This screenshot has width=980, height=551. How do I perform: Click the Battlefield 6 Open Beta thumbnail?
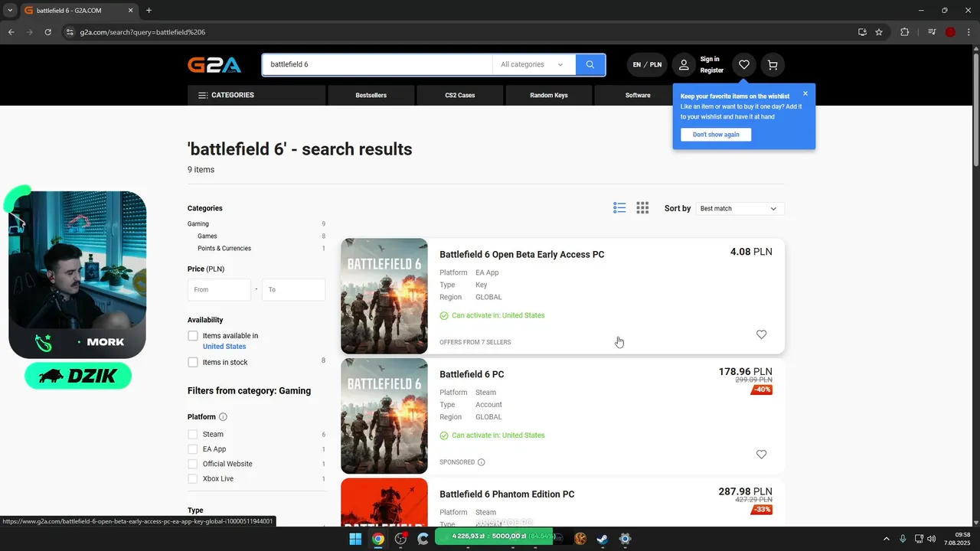click(384, 296)
